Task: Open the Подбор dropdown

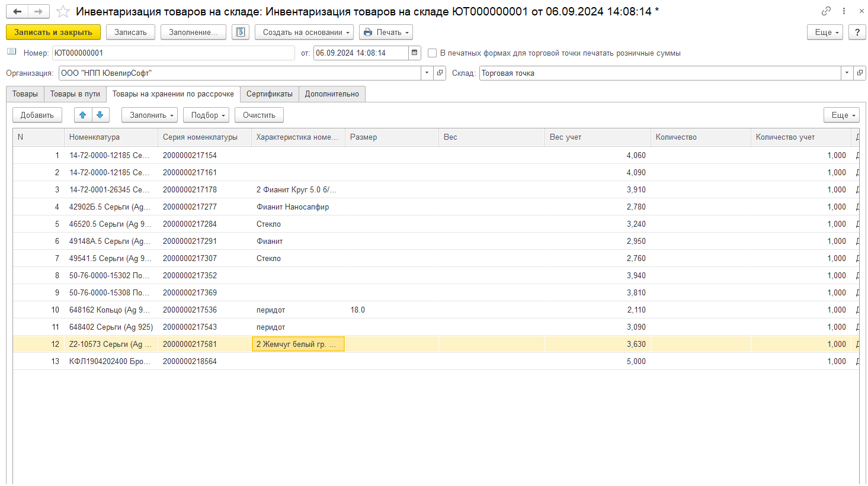Action: [x=206, y=115]
